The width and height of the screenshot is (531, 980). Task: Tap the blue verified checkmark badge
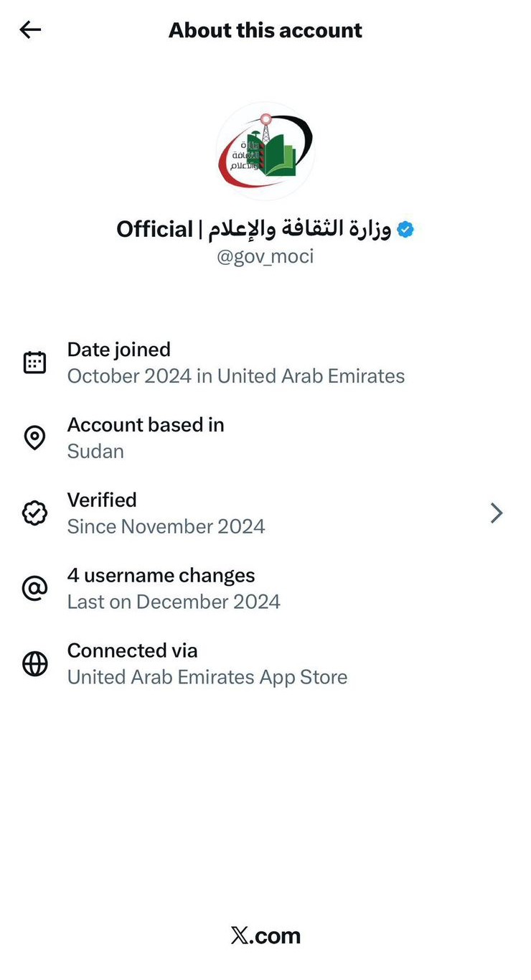[405, 229]
